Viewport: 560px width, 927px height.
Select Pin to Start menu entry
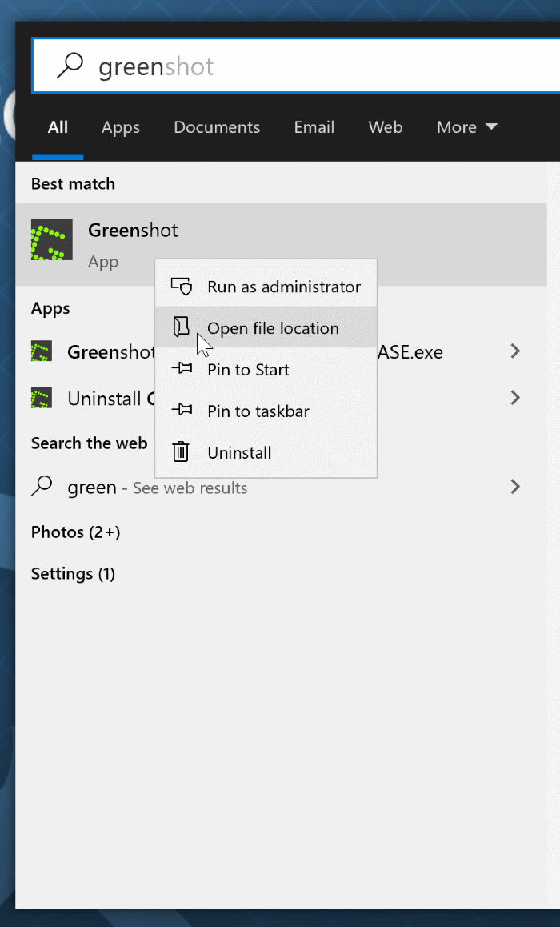pyautogui.click(x=266, y=369)
